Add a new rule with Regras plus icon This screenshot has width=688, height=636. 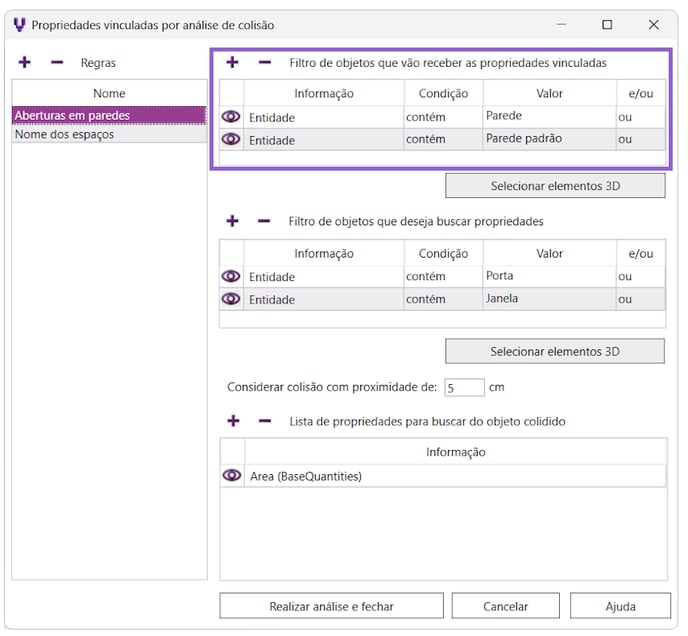click(25, 62)
